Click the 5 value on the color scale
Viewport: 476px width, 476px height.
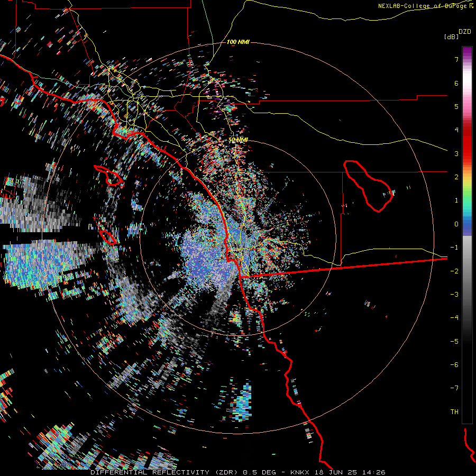pyautogui.click(x=456, y=106)
